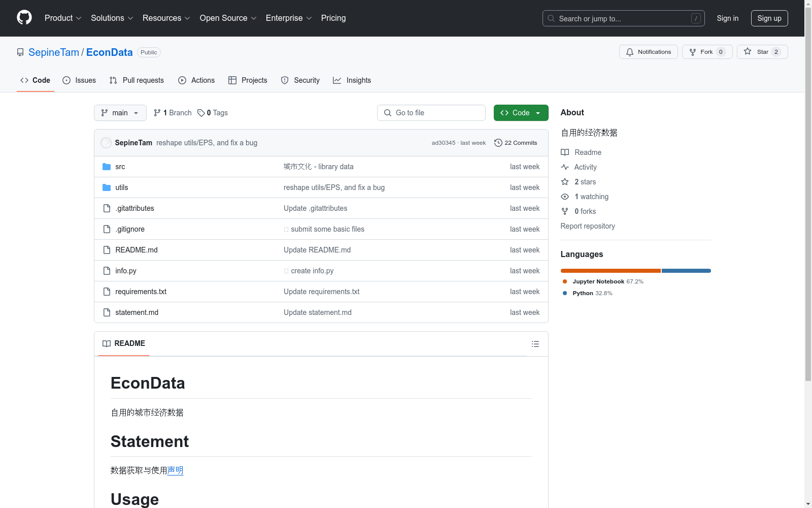Screen dimensions: 812x508
Task: Select the Code repository tab
Action: pyautogui.click(x=36, y=80)
